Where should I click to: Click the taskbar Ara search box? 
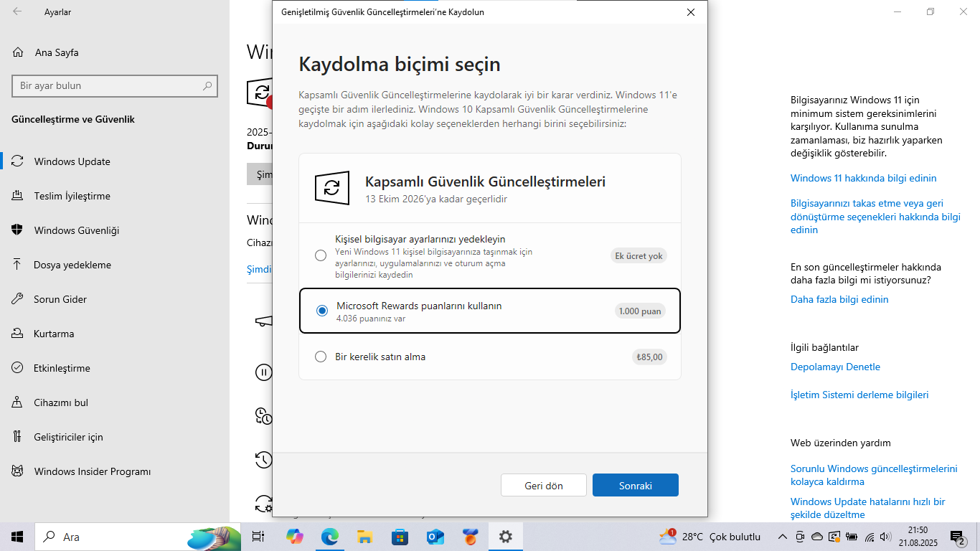(138, 537)
